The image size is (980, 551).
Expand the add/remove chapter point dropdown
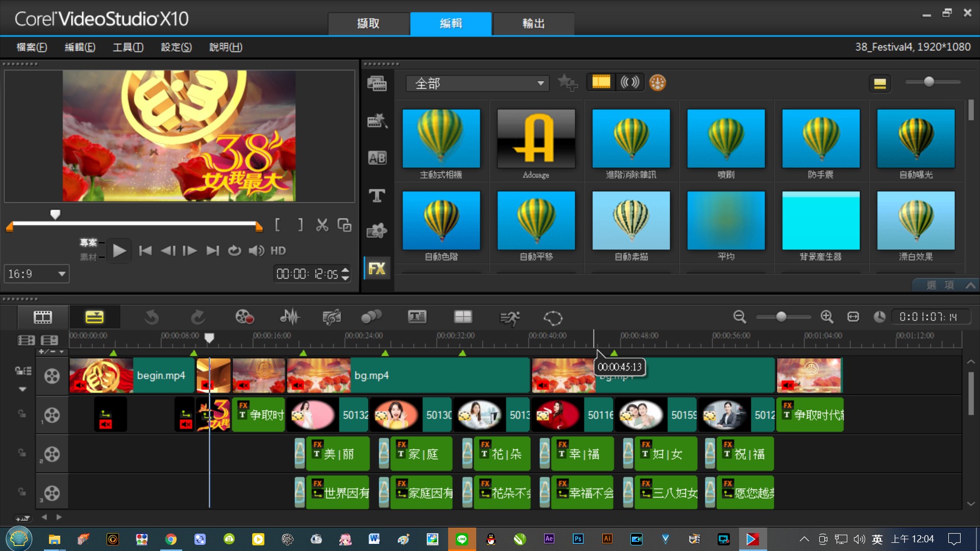[x=52, y=352]
